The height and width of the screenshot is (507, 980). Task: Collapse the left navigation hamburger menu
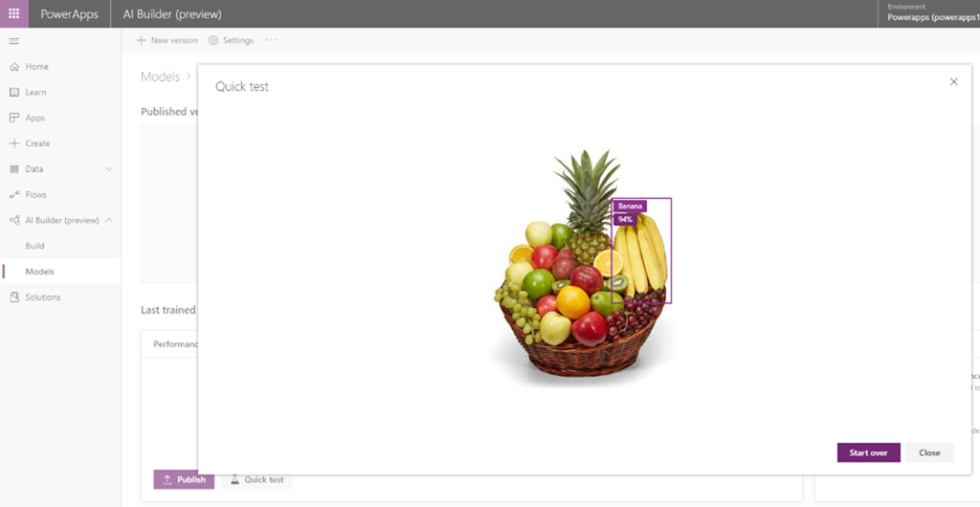click(x=13, y=41)
